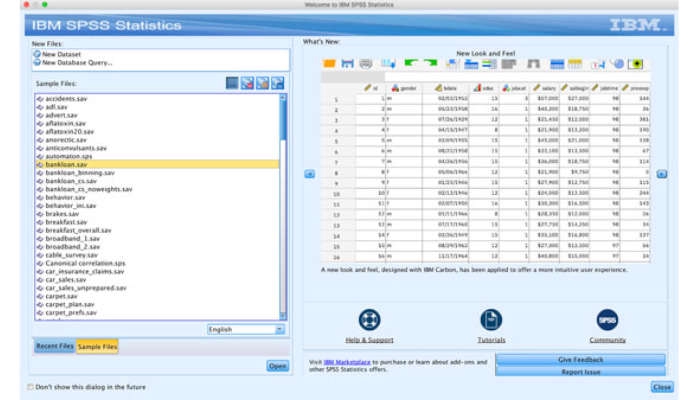This screenshot has height=400, width=700.
Task: Select anticonvulsants.sav file
Action: coord(157,148)
